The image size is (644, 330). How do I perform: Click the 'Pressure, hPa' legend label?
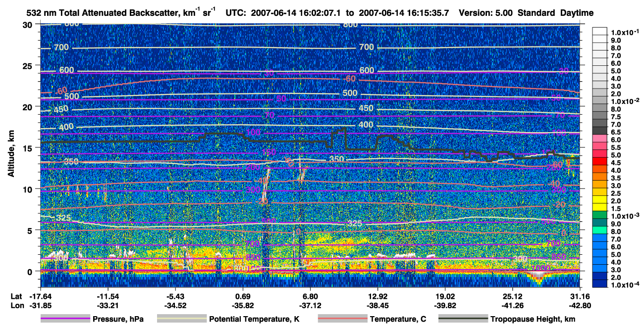(x=118, y=319)
